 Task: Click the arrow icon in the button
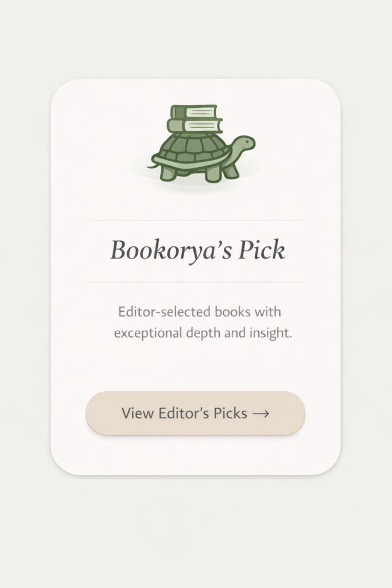pos(261,413)
